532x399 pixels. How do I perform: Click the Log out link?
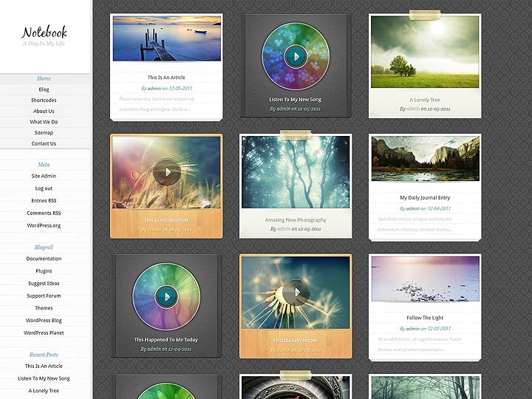click(44, 188)
